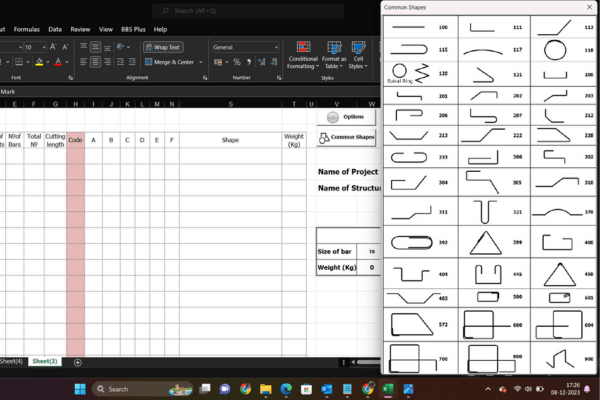Viewport: 600px width, 400px height.
Task: Choose the rectangular stirrup shape 600
Action: click(480, 324)
